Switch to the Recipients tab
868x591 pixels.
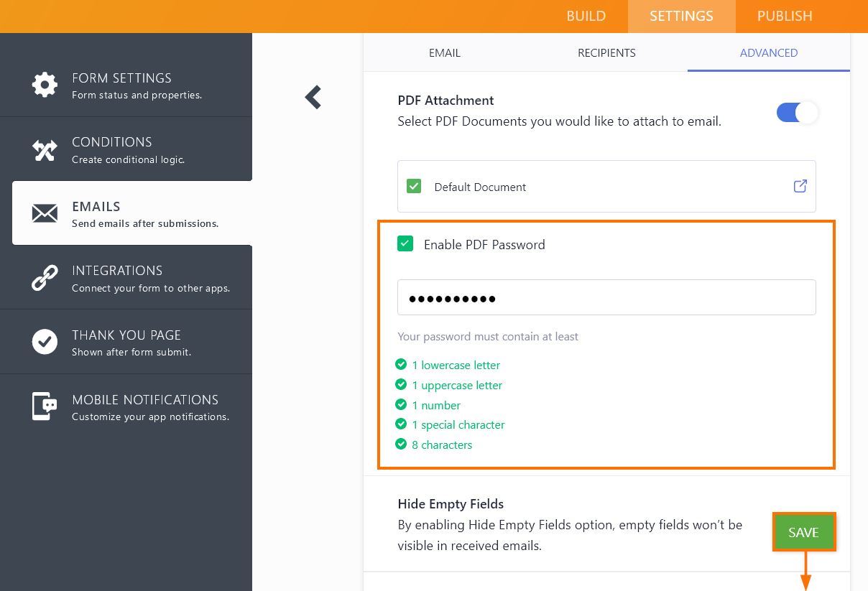pos(606,53)
